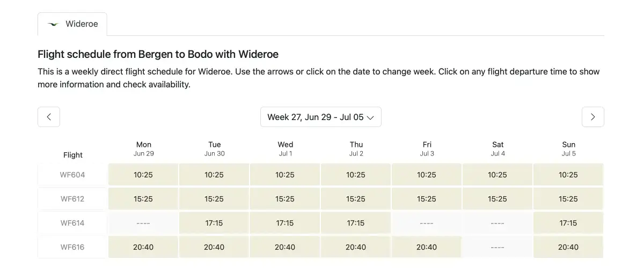Viewport: 644px width, 268px height.
Task: Select the 10:25 flight on Sat Jul 4
Action: pos(497,175)
